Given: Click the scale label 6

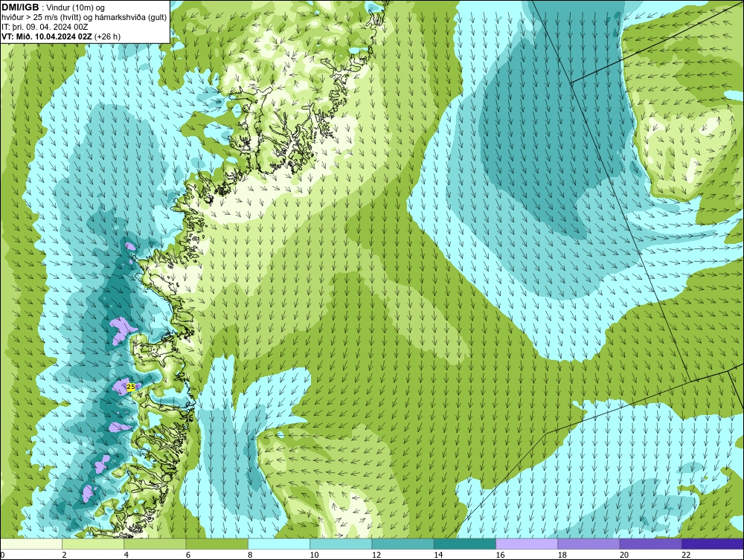Looking at the screenshot, I should point(188,556).
